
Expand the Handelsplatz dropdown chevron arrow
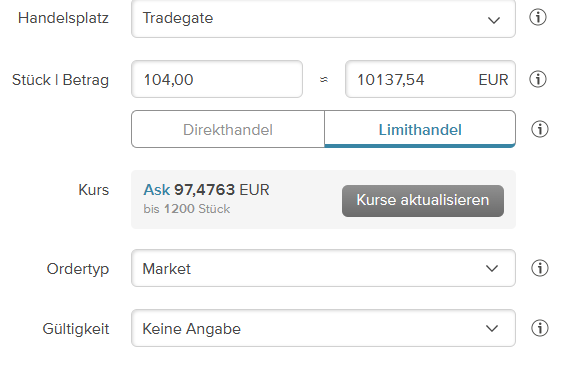[x=494, y=20]
